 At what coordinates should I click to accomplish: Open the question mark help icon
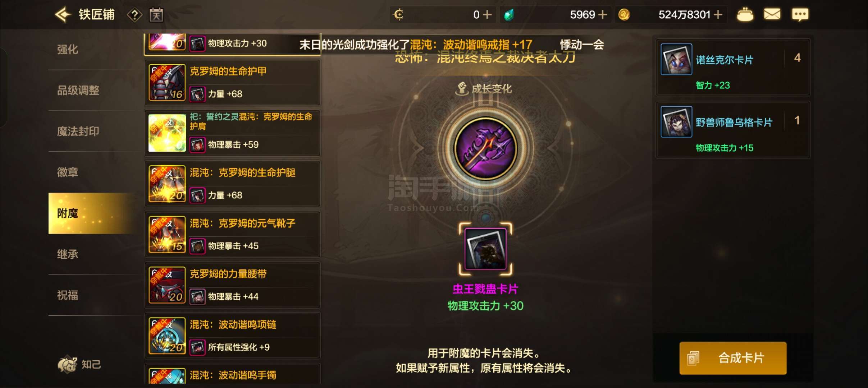click(134, 15)
